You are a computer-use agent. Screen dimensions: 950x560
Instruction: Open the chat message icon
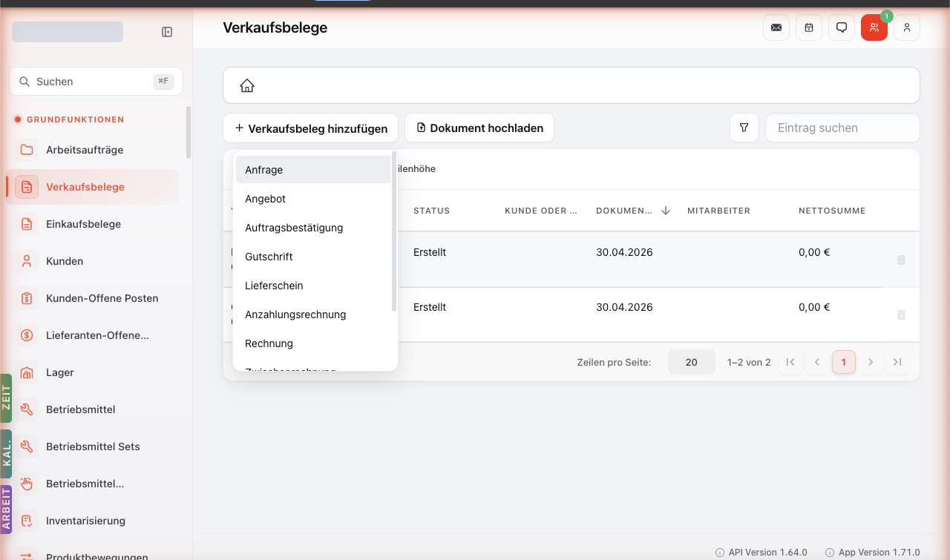[x=842, y=27]
